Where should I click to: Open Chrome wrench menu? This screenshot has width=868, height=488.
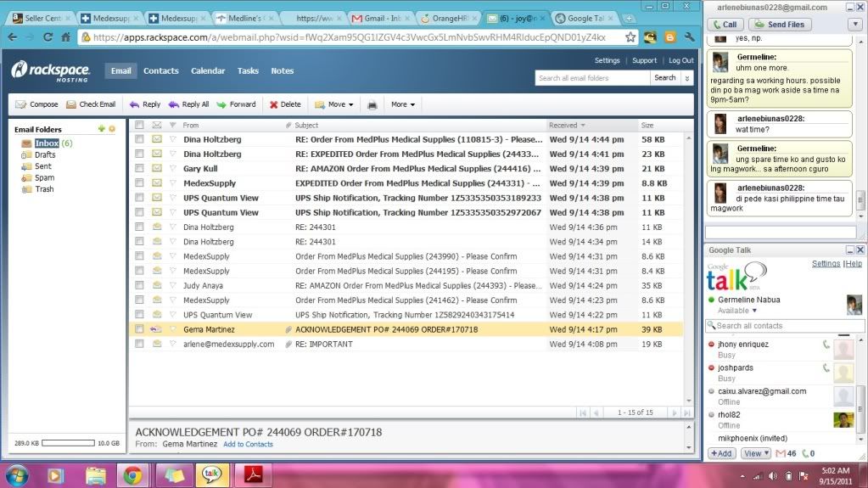689,37
